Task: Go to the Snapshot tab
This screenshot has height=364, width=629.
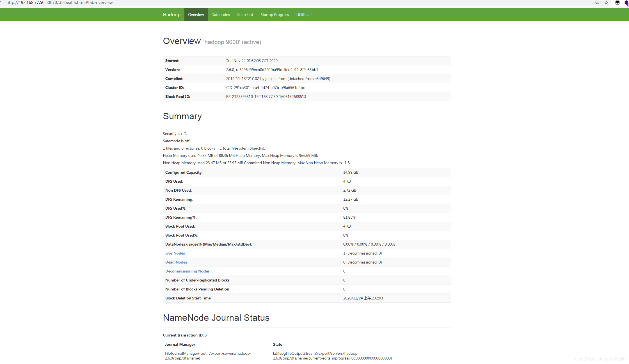Action: 245,15
